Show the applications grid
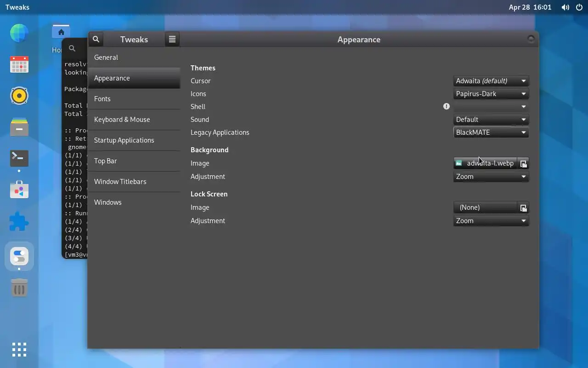Screen dimensions: 588x368 pyautogui.click(x=19, y=350)
